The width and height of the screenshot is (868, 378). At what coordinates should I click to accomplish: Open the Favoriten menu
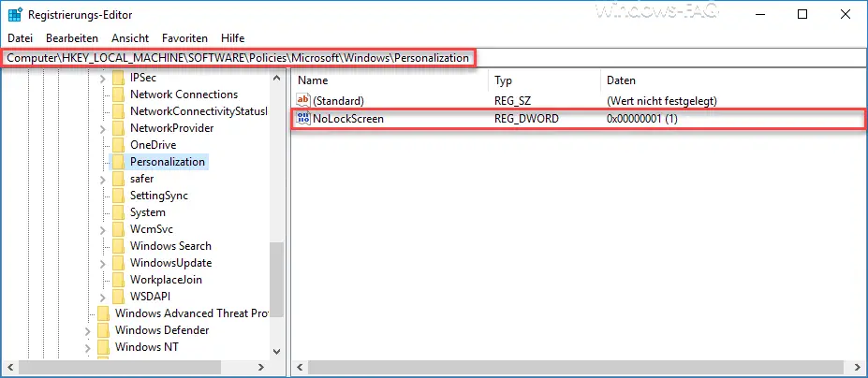coord(184,38)
